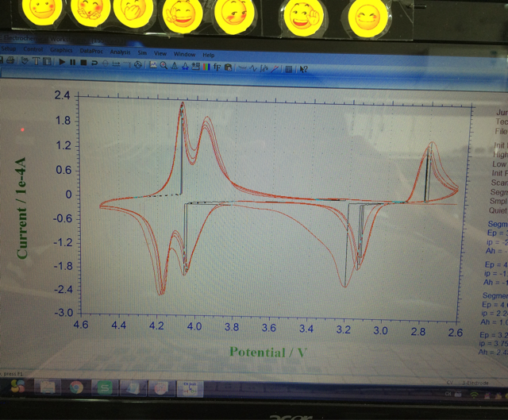Open the Setup menu
Viewport: 508px width, 420px height.
(x=9, y=48)
